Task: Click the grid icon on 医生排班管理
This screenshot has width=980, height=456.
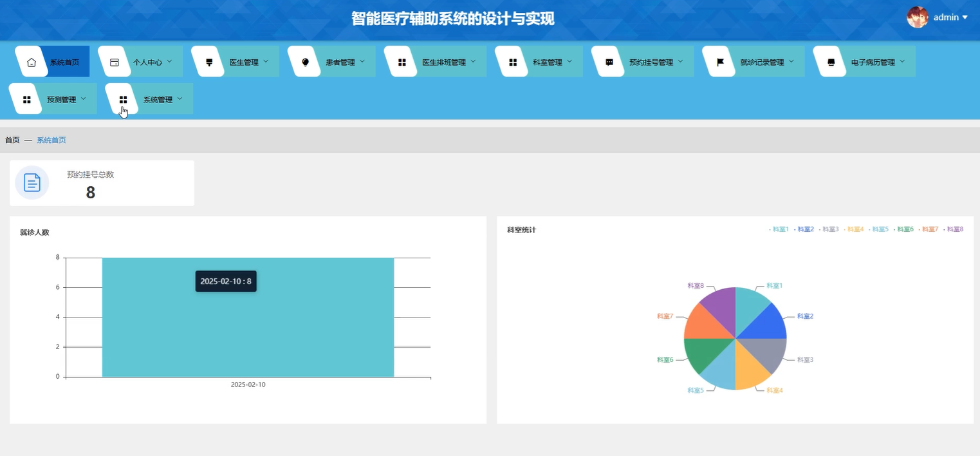Action: (401, 61)
